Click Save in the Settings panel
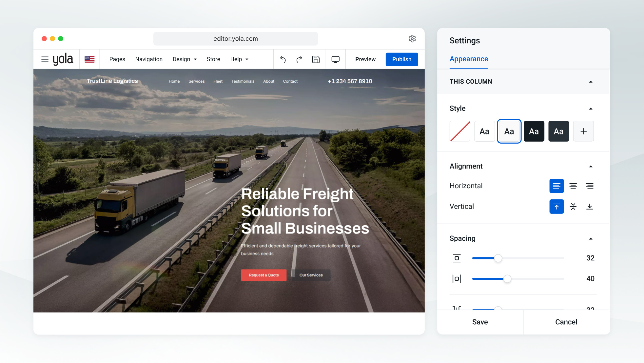Screen dimensions: 644x363 480,322
